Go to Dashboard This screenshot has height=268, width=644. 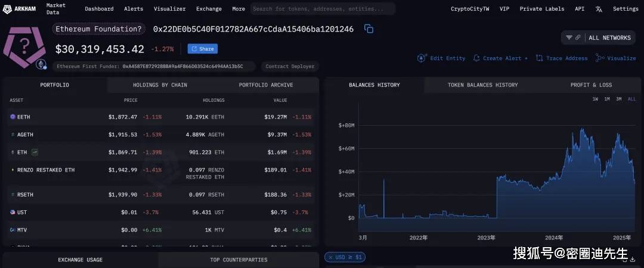(99, 8)
